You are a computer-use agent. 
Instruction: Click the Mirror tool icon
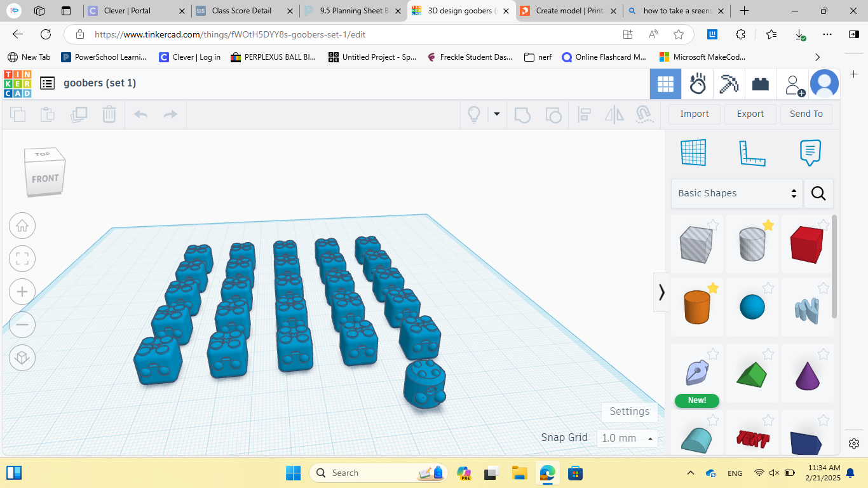[x=614, y=114]
